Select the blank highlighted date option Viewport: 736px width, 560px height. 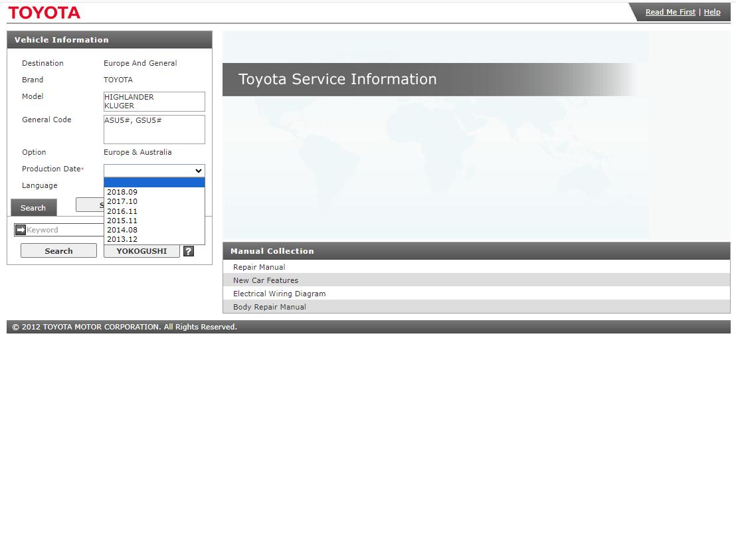coord(154,183)
